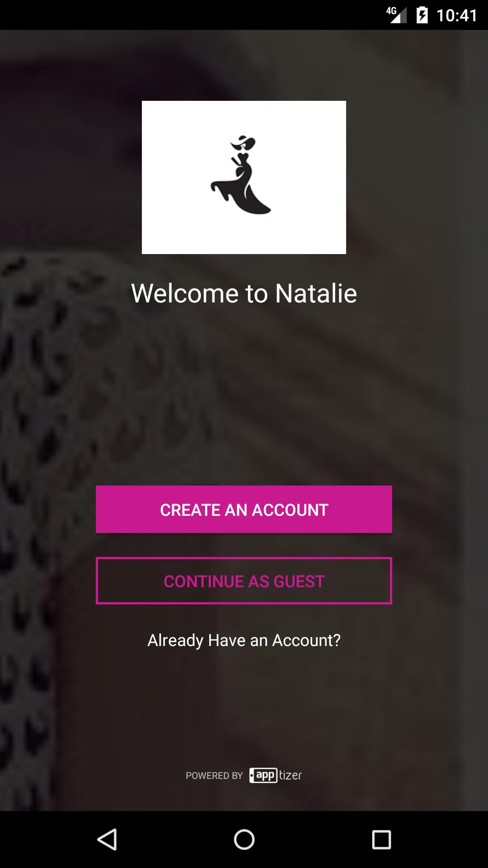The height and width of the screenshot is (868, 488).
Task: Tap the Powered By text
Action: coord(214,776)
